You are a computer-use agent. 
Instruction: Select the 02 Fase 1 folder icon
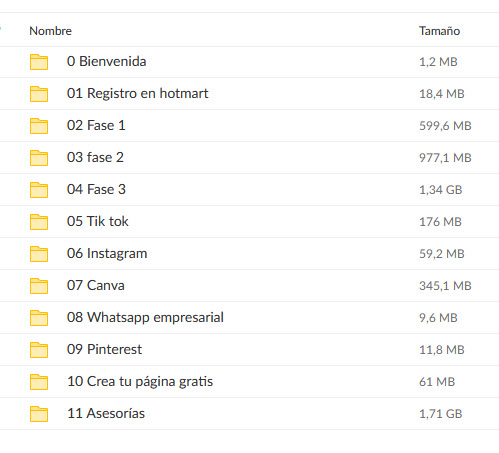pos(39,126)
